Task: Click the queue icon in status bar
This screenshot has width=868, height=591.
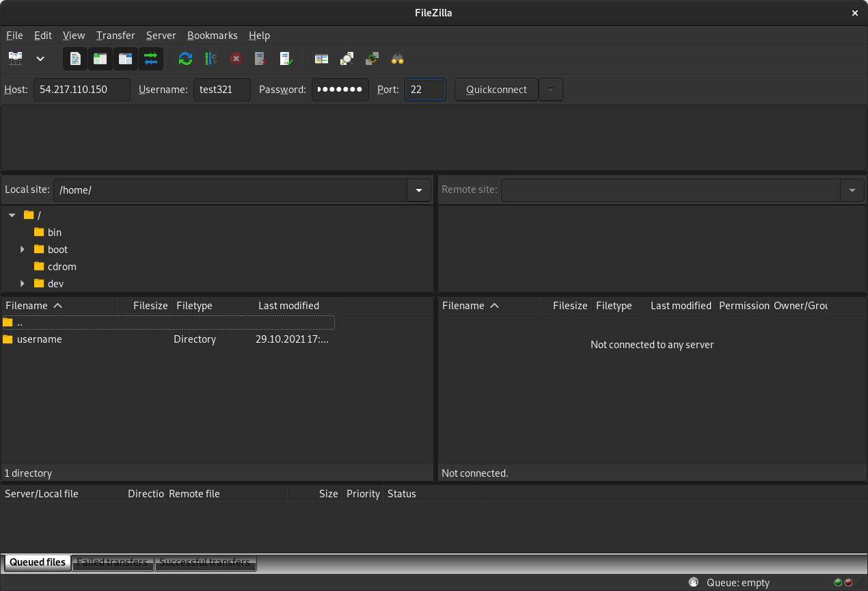Action: point(694,583)
